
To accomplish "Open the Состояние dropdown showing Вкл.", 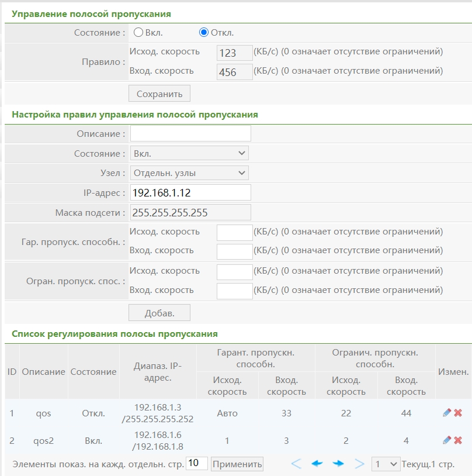I will click(x=189, y=153).
